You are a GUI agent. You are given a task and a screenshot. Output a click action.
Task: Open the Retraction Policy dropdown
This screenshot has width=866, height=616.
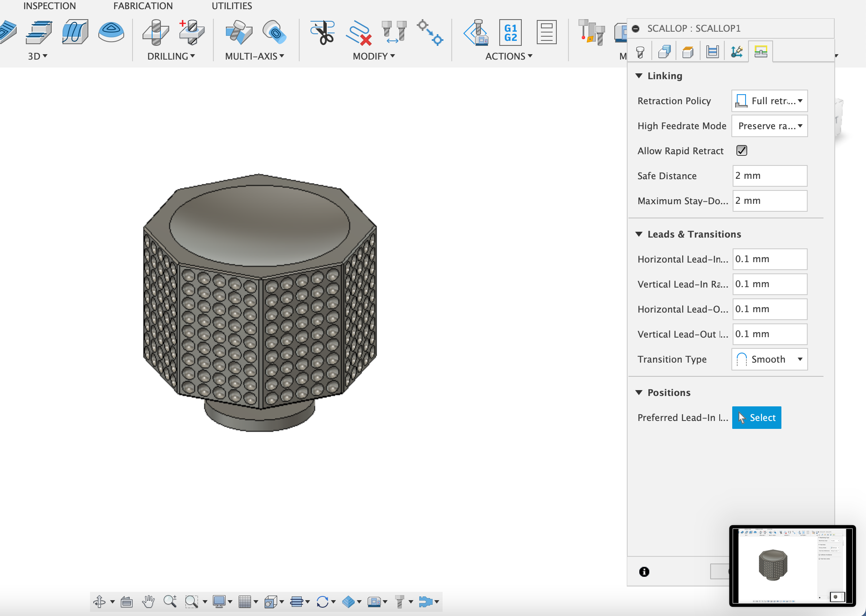769,101
